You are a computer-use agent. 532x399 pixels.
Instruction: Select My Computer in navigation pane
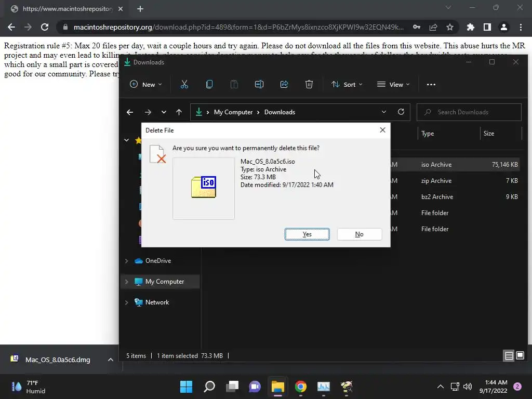(165, 282)
